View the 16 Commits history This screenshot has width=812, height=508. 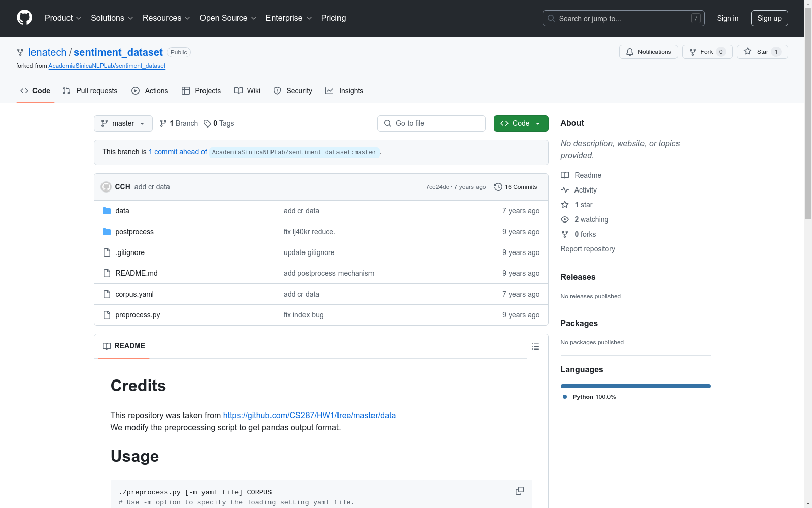click(516, 187)
